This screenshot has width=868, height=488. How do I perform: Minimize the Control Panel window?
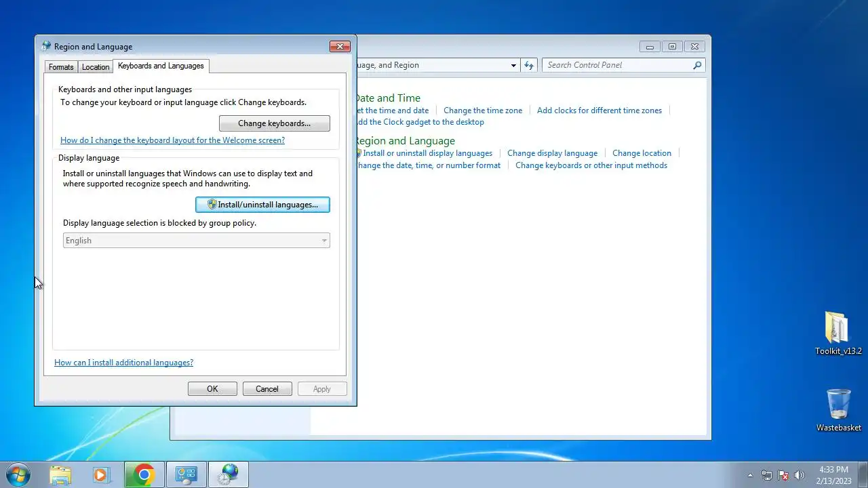tap(650, 47)
